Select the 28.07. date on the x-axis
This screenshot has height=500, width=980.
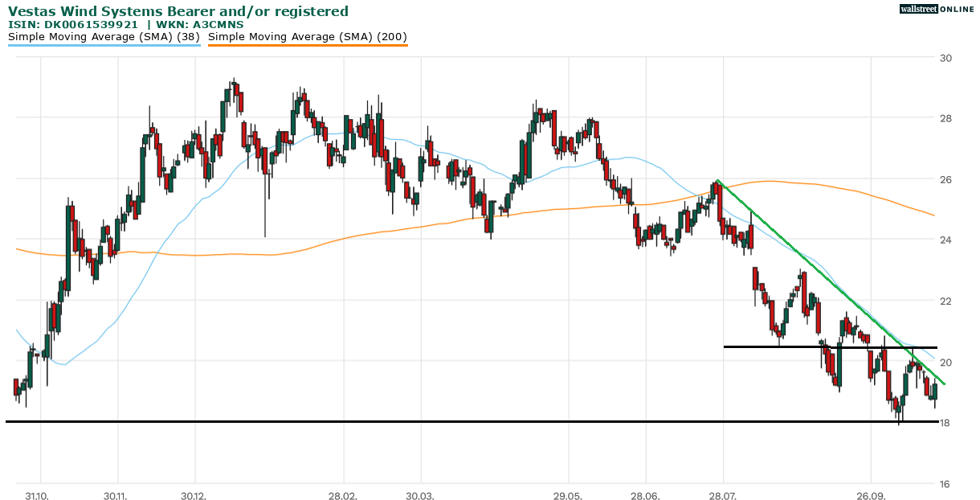(x=722, y=496)
